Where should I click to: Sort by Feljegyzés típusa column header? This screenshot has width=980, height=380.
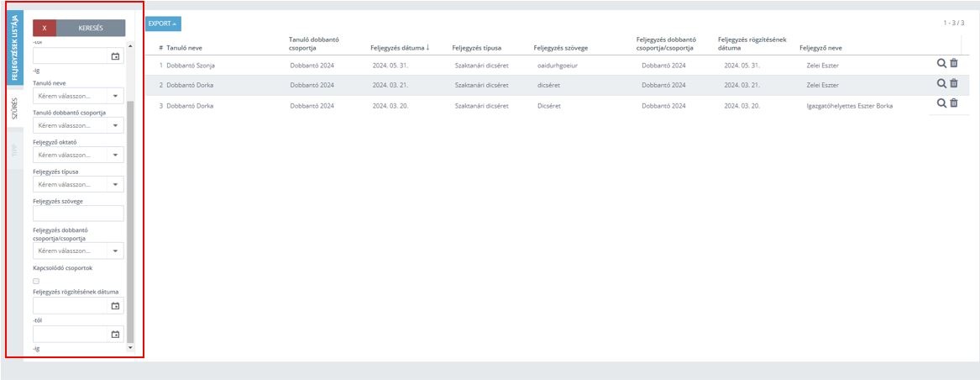[x=477, y=48]
